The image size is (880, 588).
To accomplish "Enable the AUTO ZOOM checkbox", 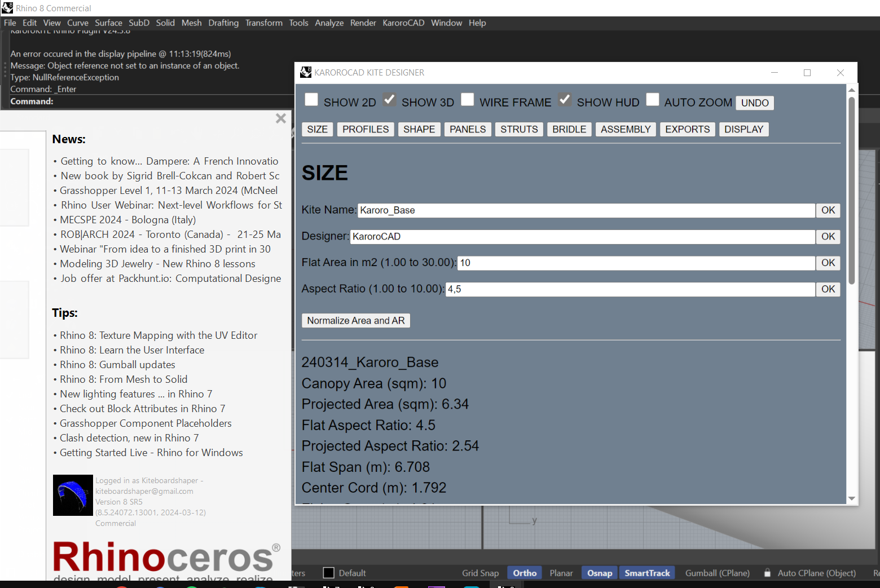I will tap(652, 100).
